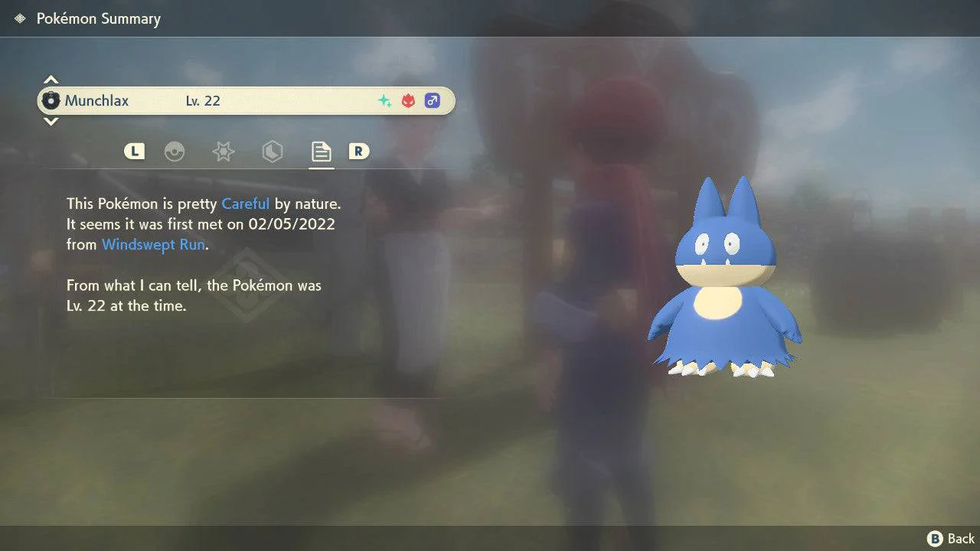Viewport: 980px width, 551px height.
Task: Click the Munchlax 3D model
Action: (x=724, y=277)
